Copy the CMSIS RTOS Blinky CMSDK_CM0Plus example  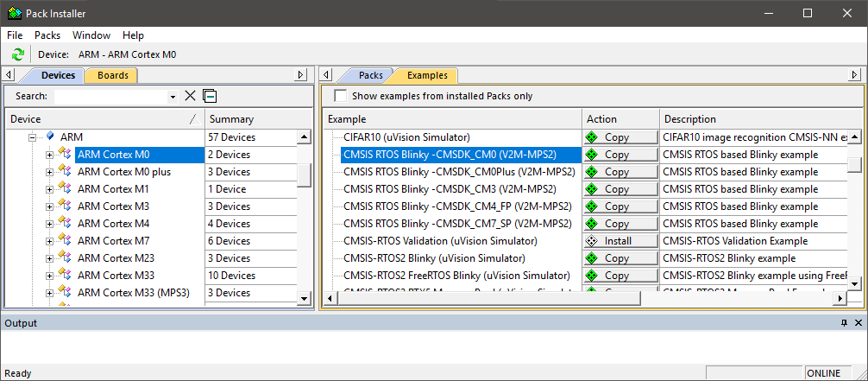click(x=620, y=171)
